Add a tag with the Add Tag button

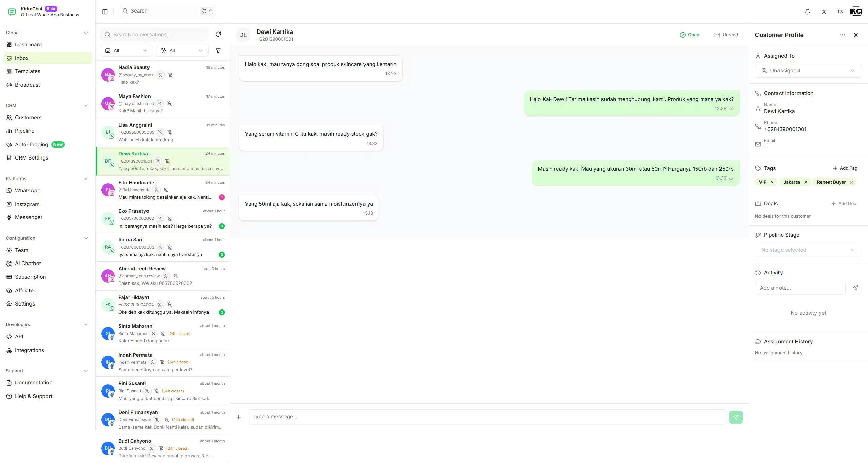point(846,168)
